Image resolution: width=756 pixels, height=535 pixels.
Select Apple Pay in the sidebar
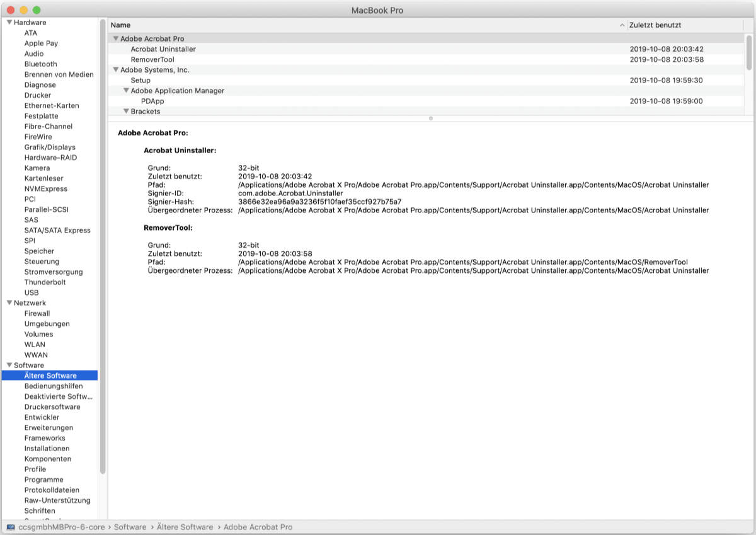(x=41, y=43)
